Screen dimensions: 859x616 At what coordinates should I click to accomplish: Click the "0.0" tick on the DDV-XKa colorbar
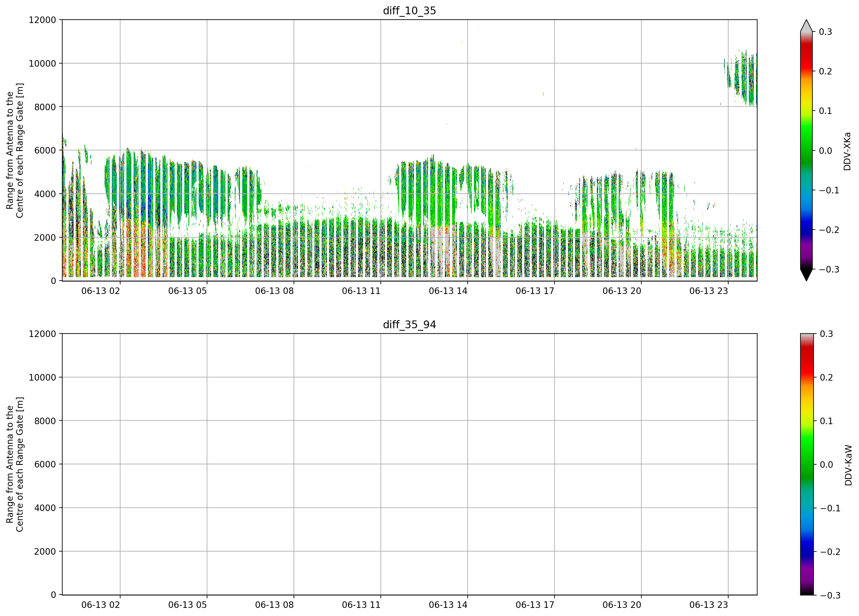click(x=825, y=151)
